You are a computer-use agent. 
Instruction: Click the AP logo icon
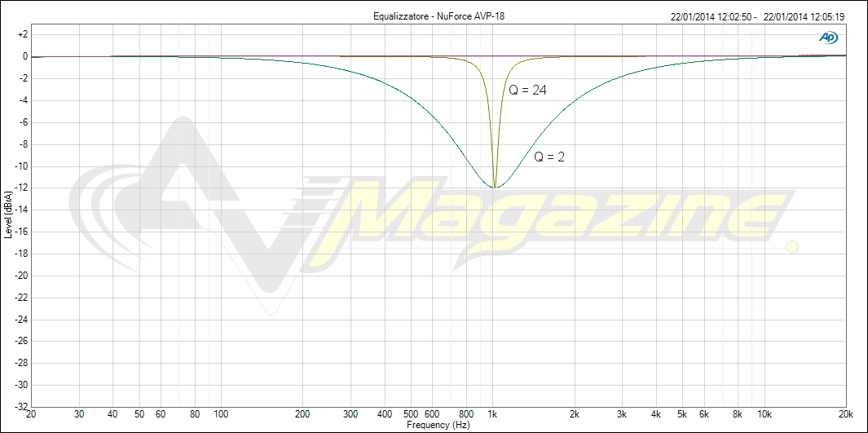[x=829, y=37]
